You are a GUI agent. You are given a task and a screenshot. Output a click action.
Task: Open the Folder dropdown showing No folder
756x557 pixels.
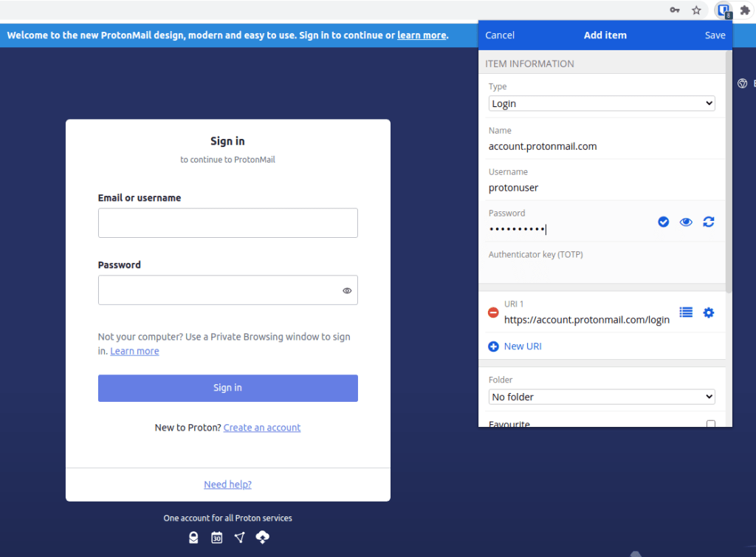point(601,397)
